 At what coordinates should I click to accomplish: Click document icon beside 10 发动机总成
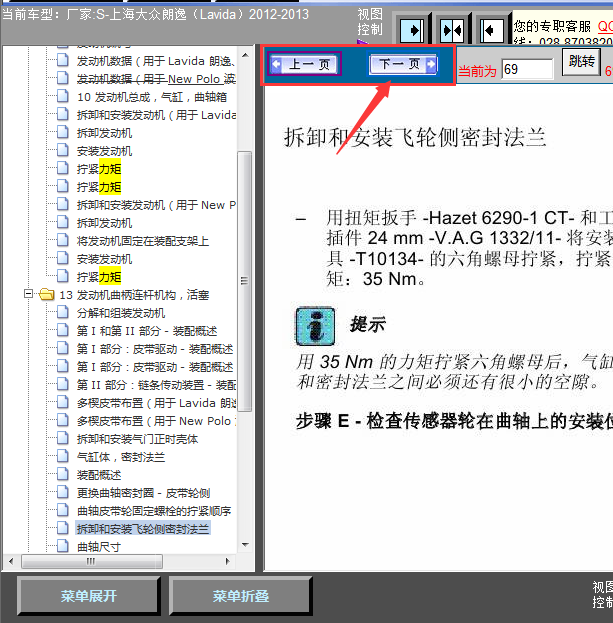(x=62, y=96)
